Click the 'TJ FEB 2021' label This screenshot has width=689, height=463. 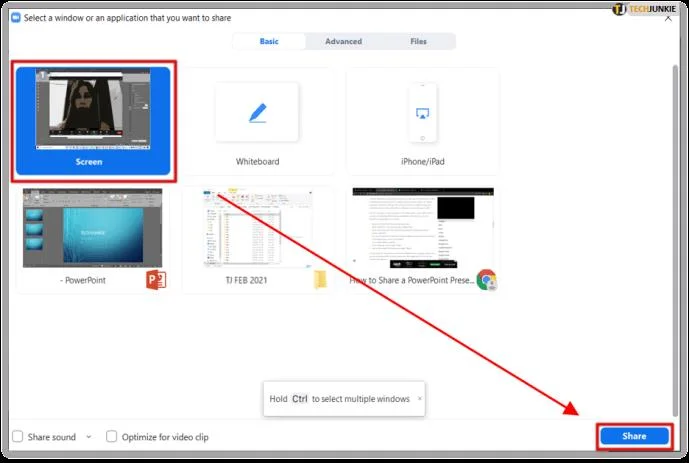[246, 280]
